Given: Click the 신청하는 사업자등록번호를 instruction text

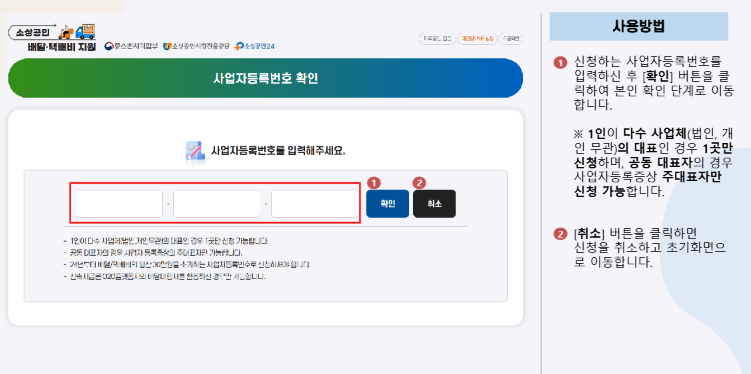Looking at the screenshot, I should (x=653, y=83).
